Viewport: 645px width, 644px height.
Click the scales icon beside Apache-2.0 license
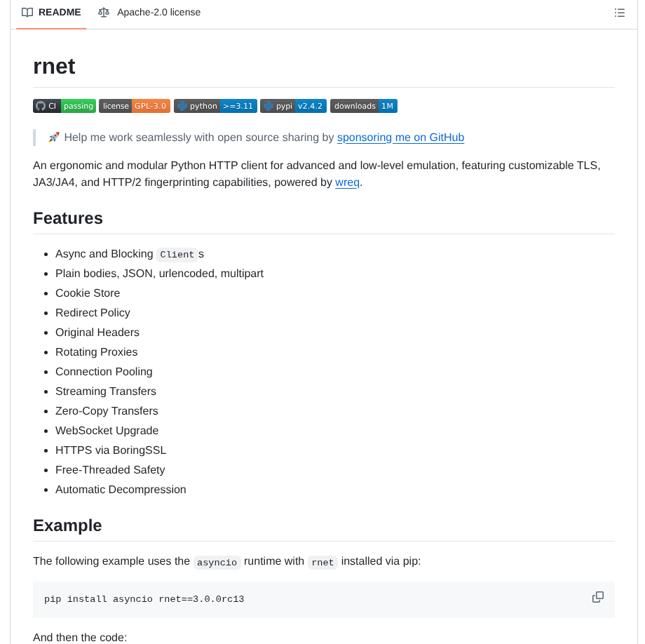(x=104, y=12)
